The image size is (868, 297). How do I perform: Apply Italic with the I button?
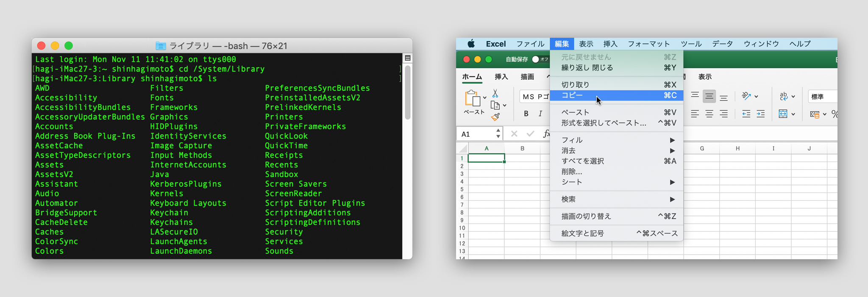[x=540, y=114]
